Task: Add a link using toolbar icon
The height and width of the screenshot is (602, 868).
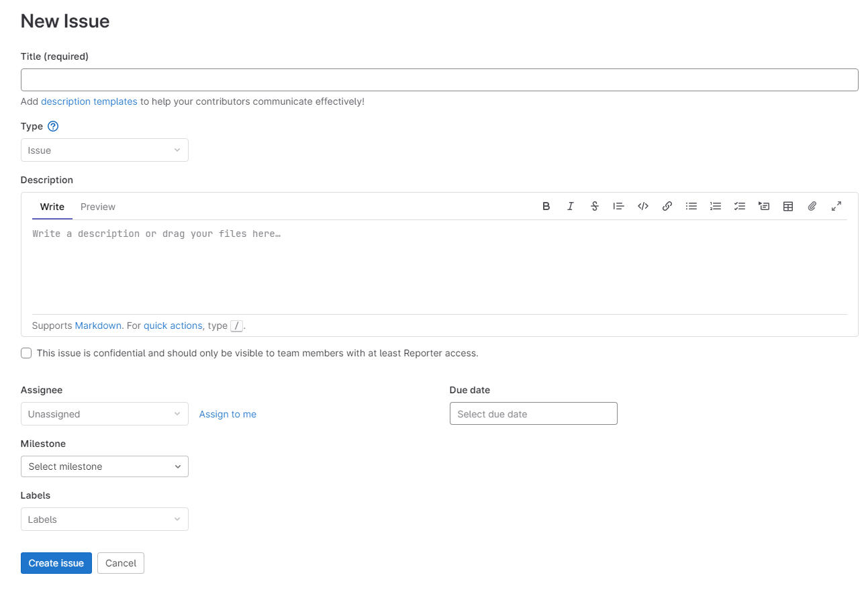Action: point(667,207)
